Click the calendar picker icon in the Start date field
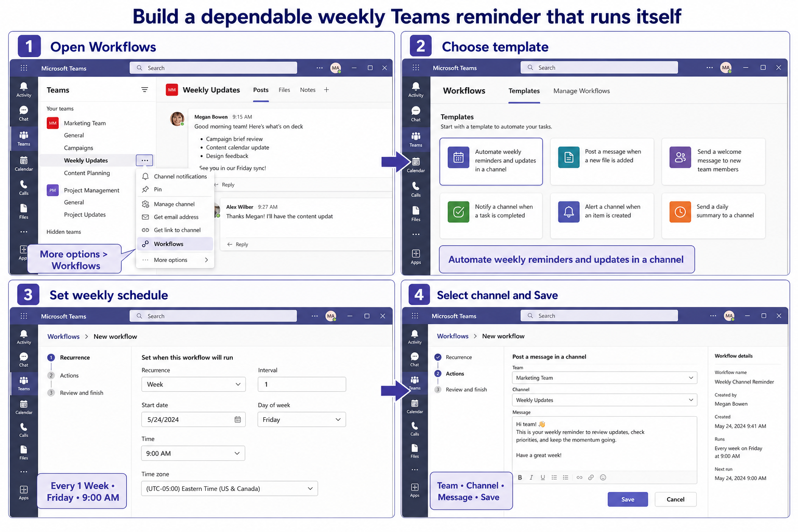Image resolution: width=798 pixels, height=532 pixels. tap(237, 419)
